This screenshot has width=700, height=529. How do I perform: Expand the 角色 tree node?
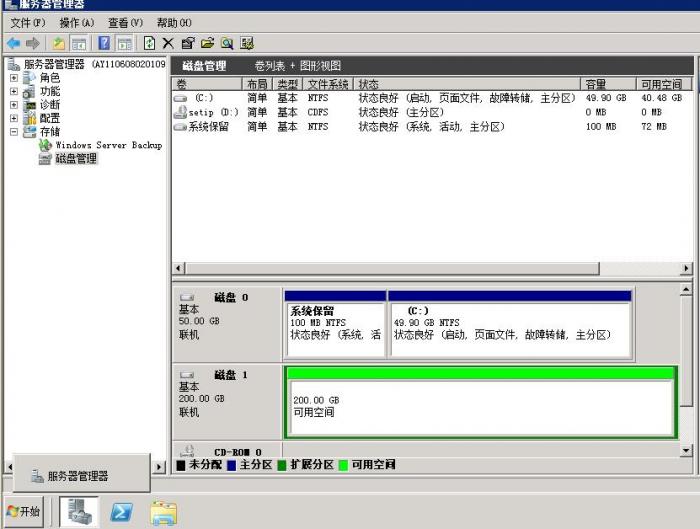[x=14, y=78]
